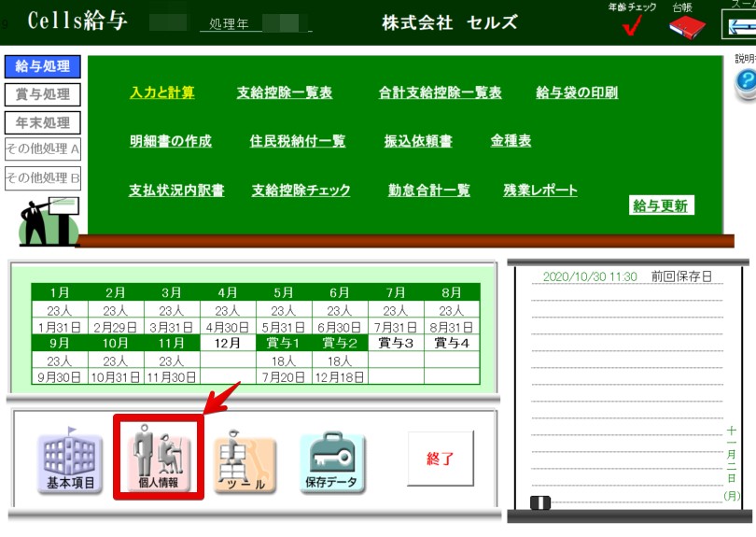Click the blue help question mark icon
Screen dimensions: 756x537
pos(745,83)
